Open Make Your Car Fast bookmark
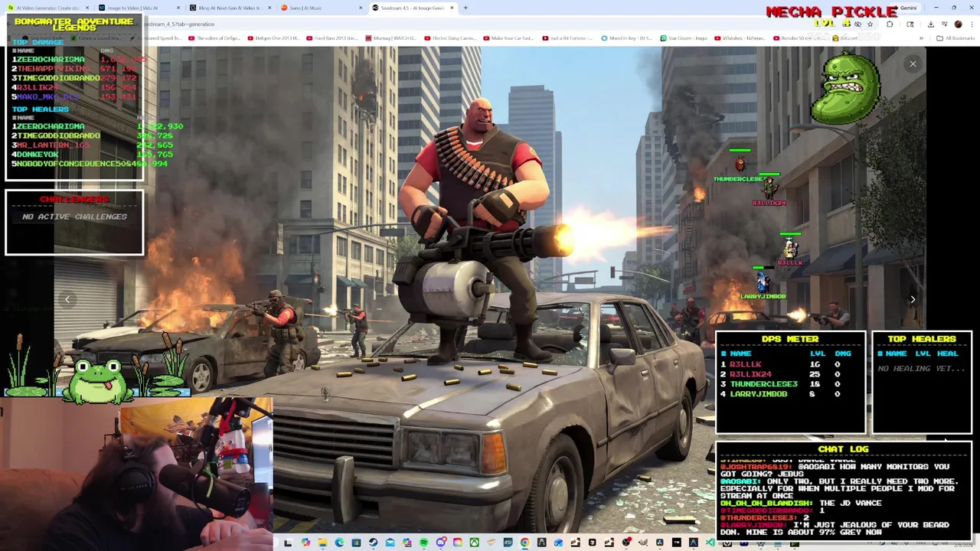The height and width of the screenshot is (551, 980). [509, 37]
